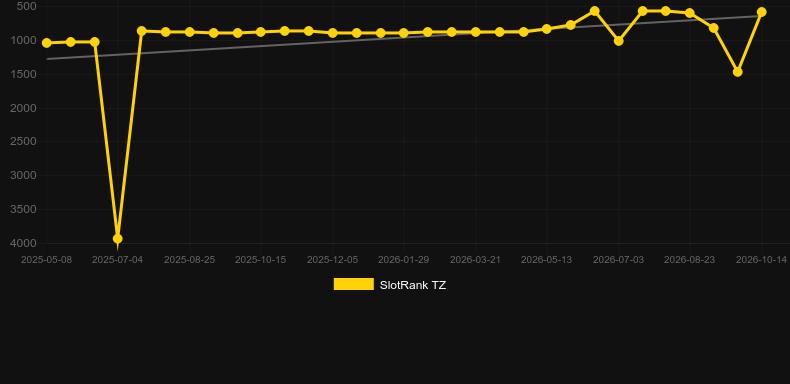Pick the 1000-level dip point before 2026-07-03
Viewport: 790px width, 384px height.
pos(619,41)
